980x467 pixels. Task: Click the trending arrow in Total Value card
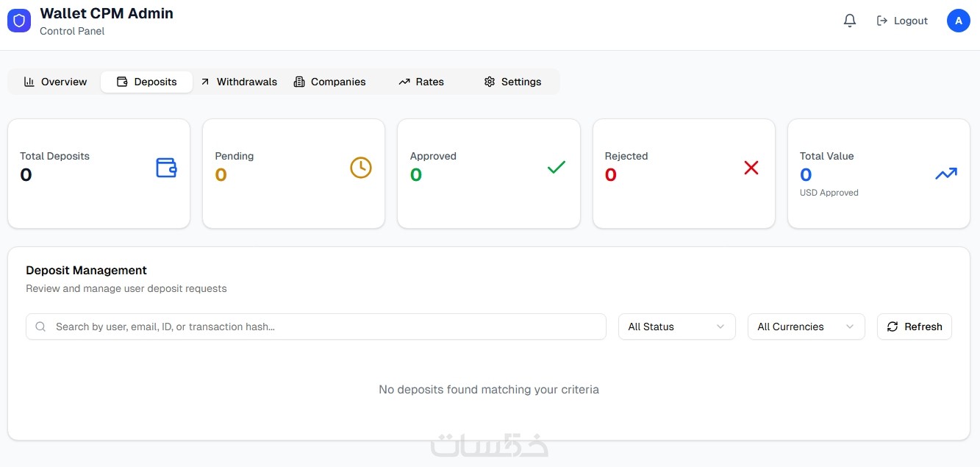tap(946, 174)
